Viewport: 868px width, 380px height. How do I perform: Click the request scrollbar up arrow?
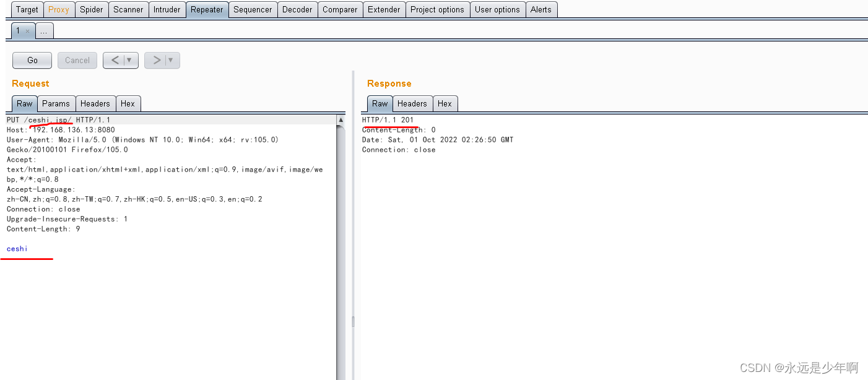click(x=341, y=119)
